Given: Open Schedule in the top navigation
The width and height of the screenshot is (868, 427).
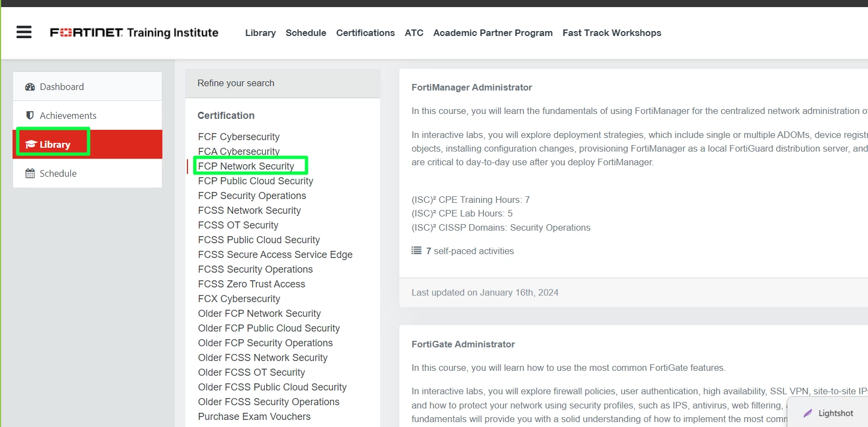Looking at the screenshot, I should 306,33.
